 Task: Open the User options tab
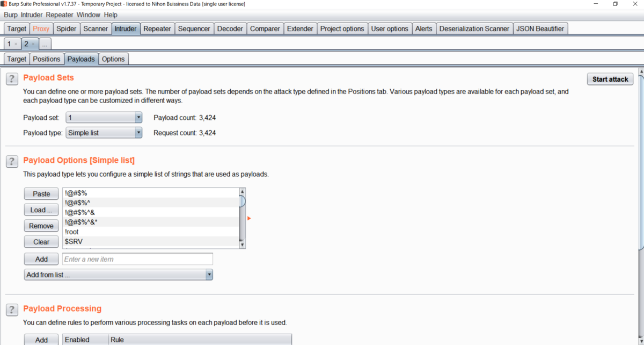[x=390, y=28]
